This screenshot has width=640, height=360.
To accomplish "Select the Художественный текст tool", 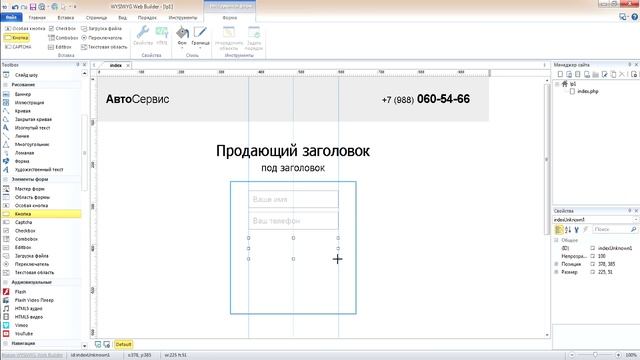I will 39,170.
